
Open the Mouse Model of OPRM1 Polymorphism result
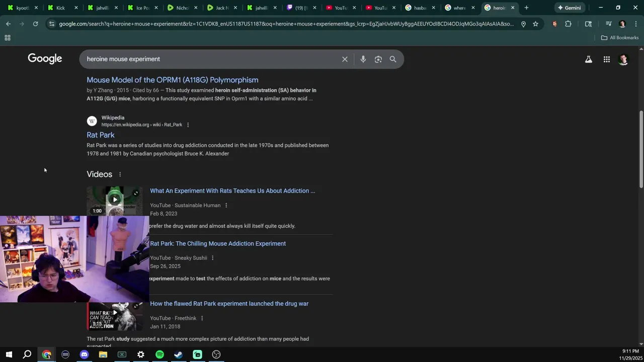[173, 80]
